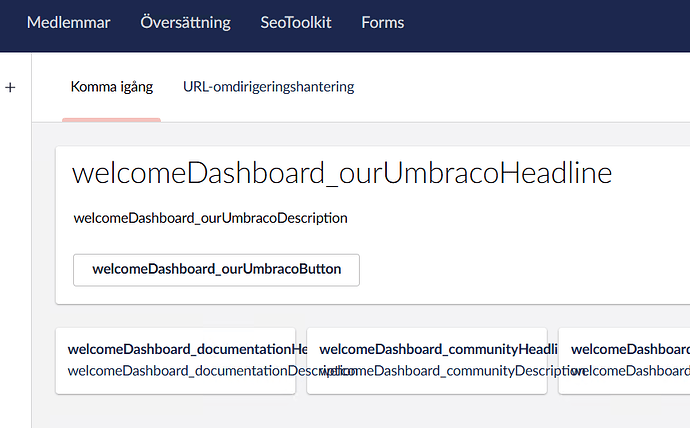The height and width of the screenshot is (428, 690).
Task: Switch to the Komma igång tab
Action: (111, 87)
